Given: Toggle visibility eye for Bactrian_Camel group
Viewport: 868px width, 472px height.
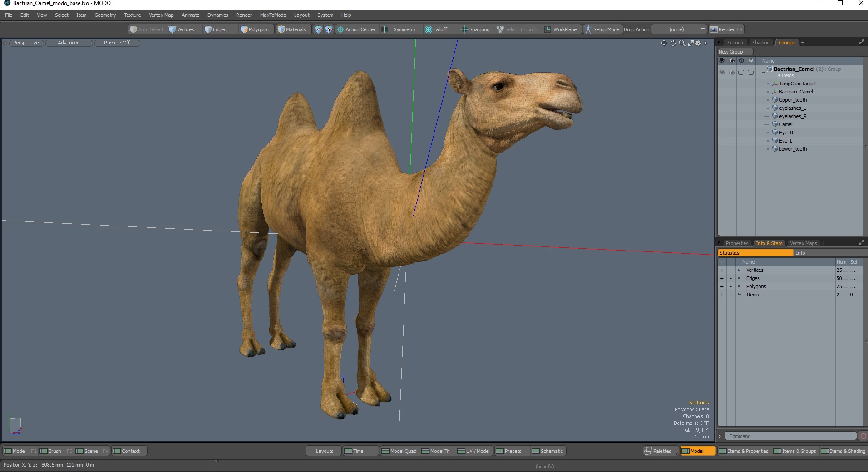Looking at the screenshot, I should (x=722, y=72).
